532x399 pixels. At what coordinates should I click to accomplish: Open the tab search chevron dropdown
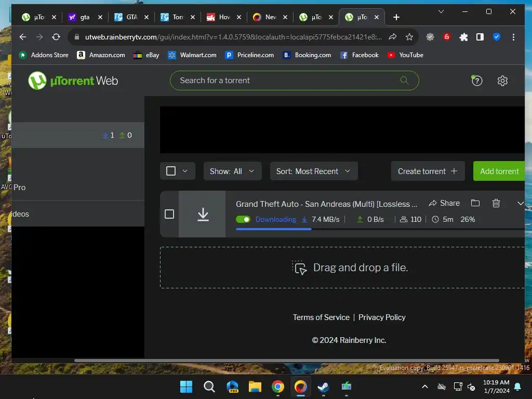tap(441, 11)
